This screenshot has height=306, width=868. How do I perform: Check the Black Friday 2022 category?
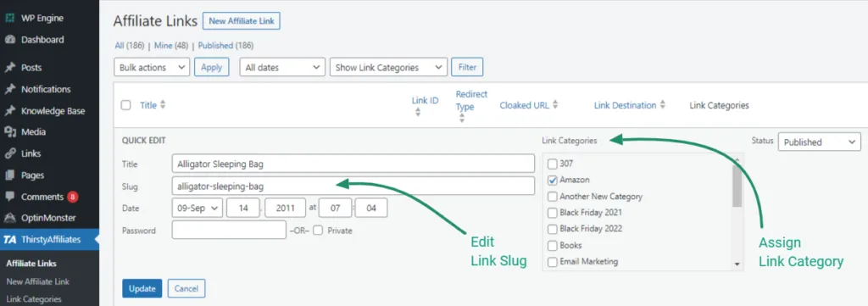(552, 229)
